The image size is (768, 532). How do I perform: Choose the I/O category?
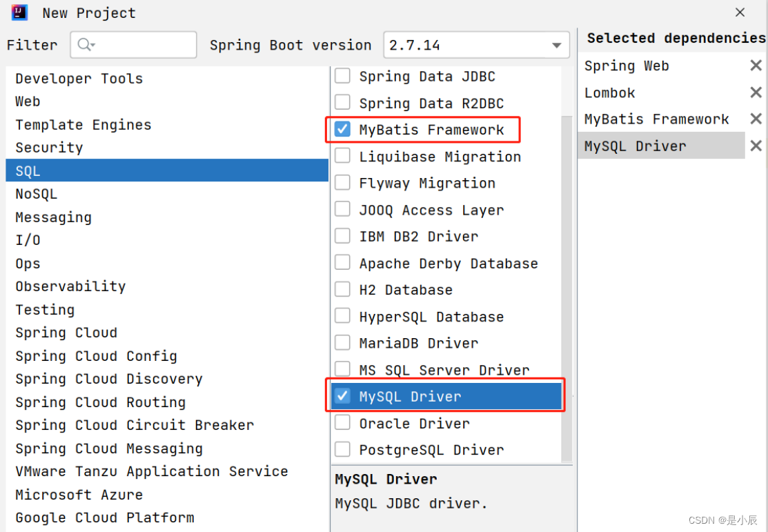pyautogui.click(x=167, y=240)
